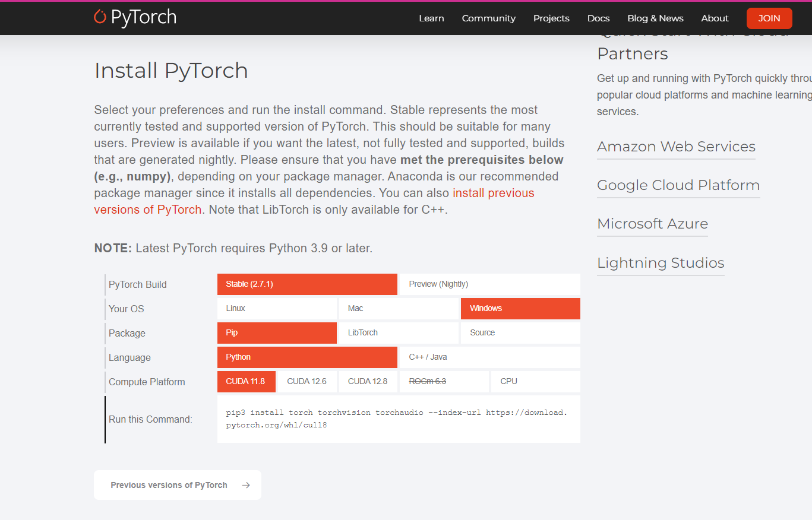Select the LibTorch package option

(399, 333)
